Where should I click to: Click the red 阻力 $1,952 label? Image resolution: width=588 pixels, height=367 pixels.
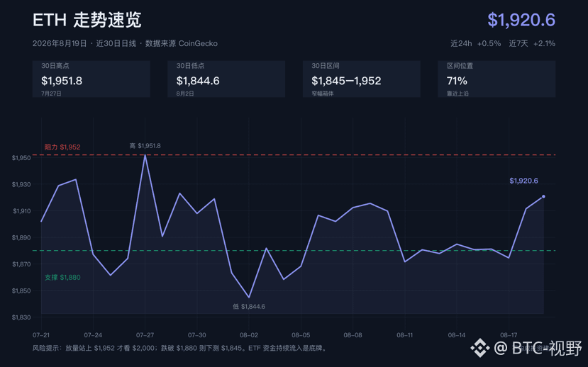pyautogui.click(x=62, y=147)
